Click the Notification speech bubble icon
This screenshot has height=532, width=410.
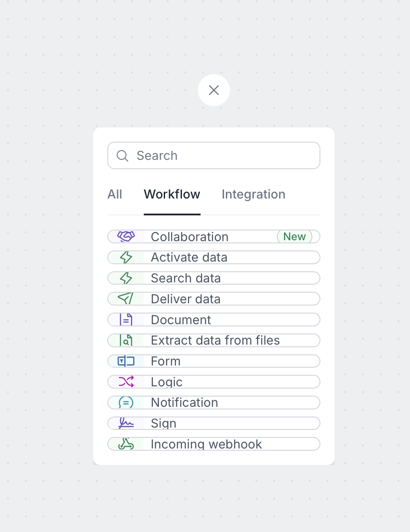point(126,402)
